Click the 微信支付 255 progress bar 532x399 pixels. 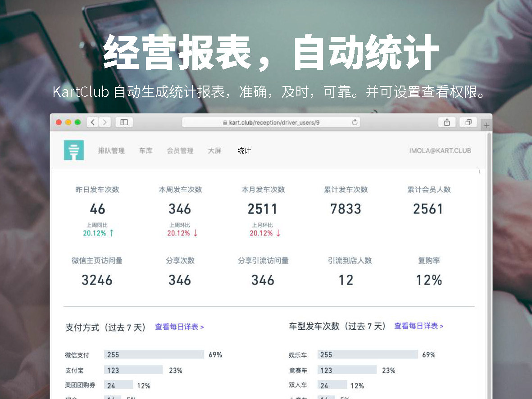click(x=154, y=354)
